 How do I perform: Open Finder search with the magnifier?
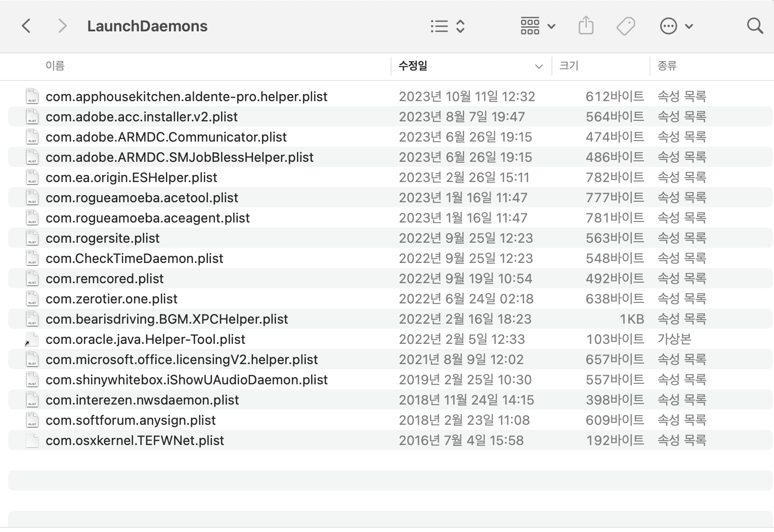tap(755, 26)
